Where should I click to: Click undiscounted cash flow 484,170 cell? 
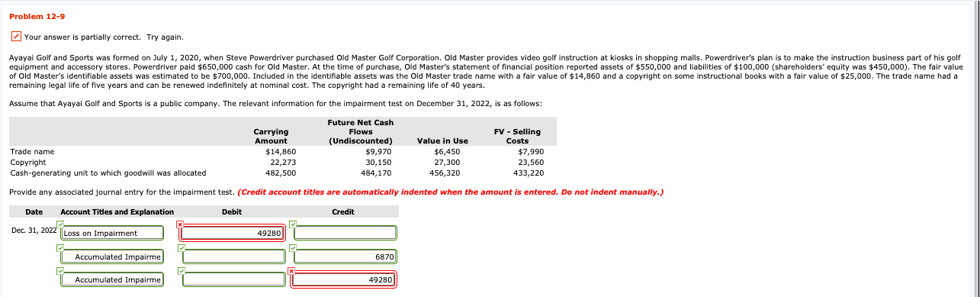tap(377, 173)
